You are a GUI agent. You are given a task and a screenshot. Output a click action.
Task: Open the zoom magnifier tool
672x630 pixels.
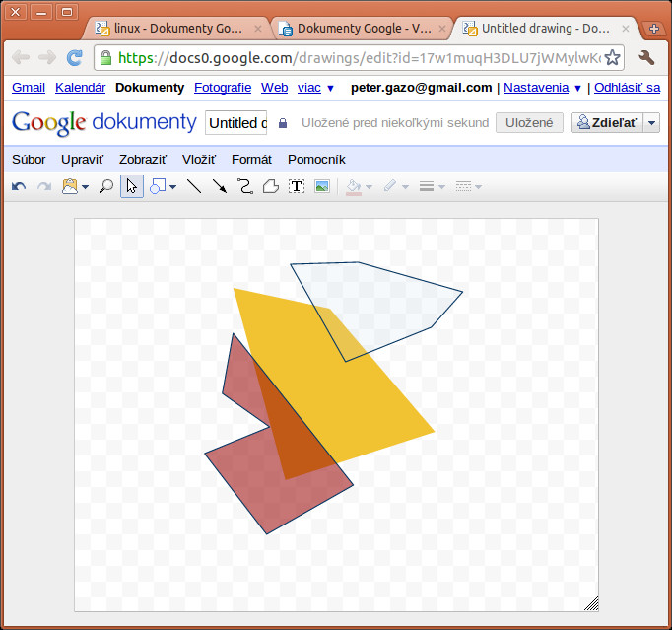[x=106, y=186]
